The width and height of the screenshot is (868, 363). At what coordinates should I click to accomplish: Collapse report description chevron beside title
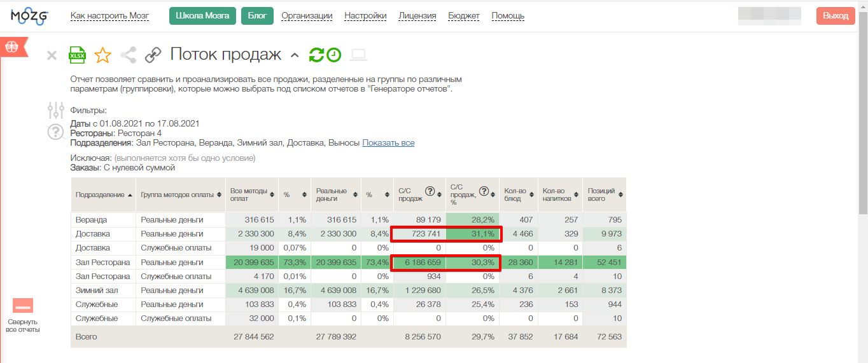[x=294, y=55]
